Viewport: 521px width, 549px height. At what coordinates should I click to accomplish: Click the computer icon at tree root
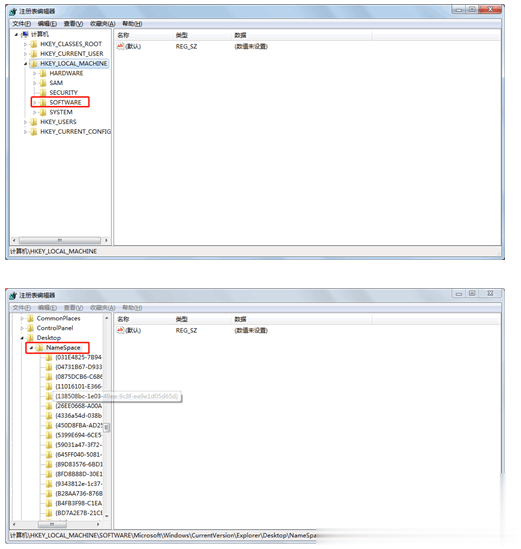tap(25, 34)
